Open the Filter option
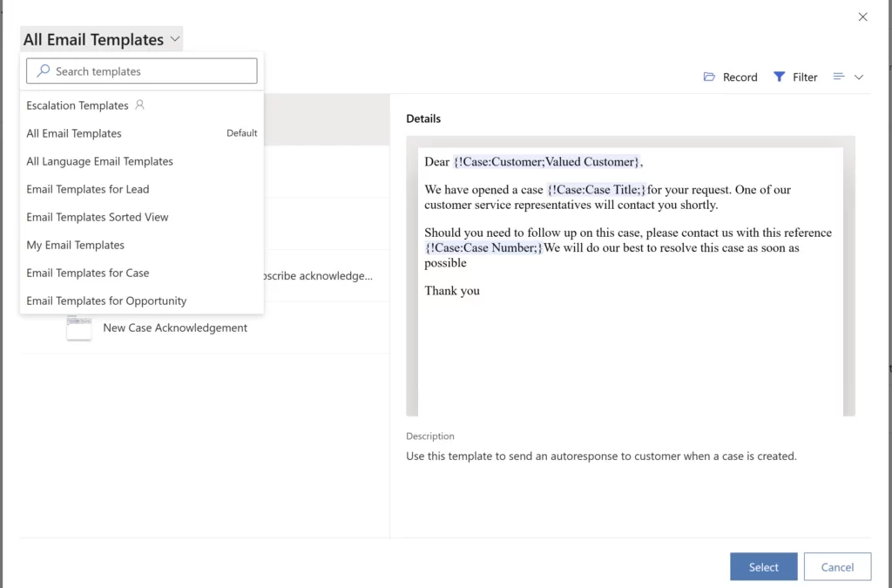892x588 pixels. pos(794,77)
